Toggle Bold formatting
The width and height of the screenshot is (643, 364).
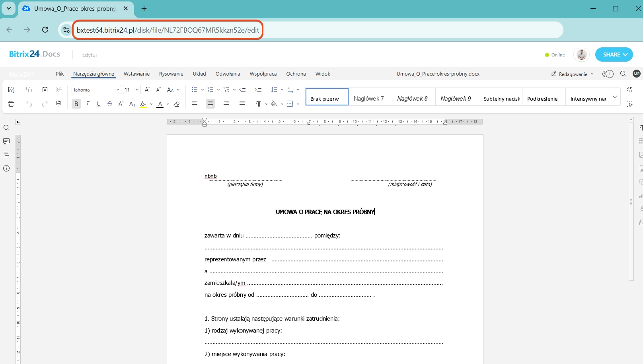pyautogui.click(x=76, y=104)
